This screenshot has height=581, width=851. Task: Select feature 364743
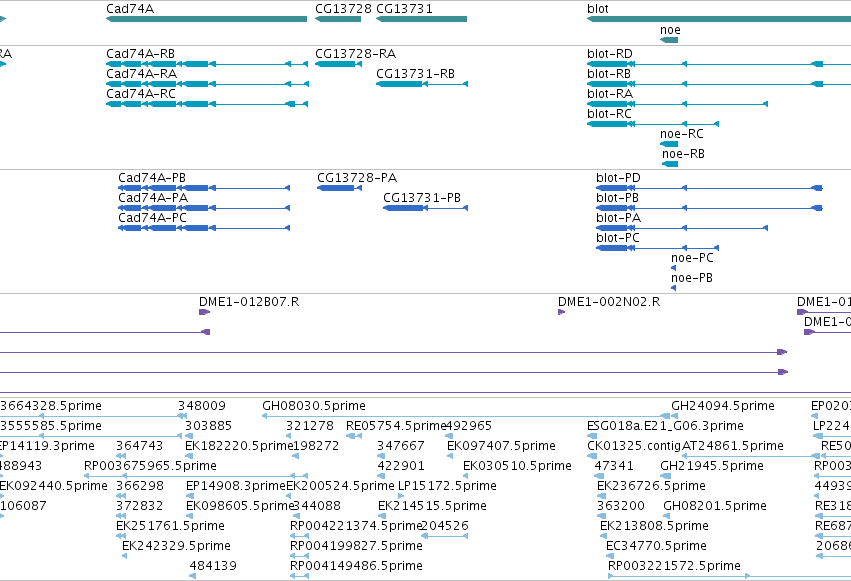pos(139,446)
